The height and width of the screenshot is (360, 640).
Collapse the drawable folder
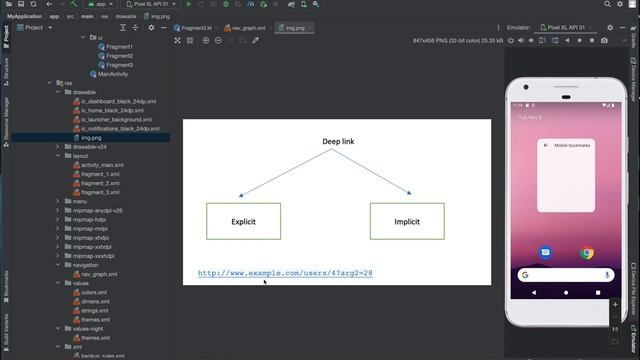pos(58,92)
